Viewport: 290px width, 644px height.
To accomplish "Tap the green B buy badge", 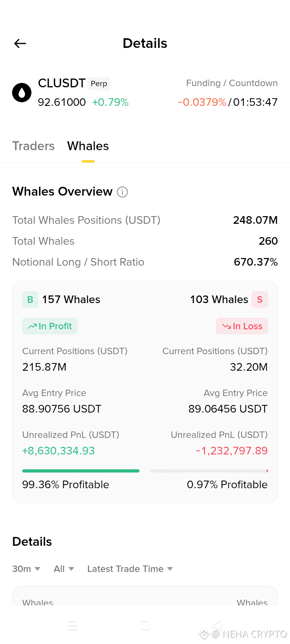I will 30,299.
